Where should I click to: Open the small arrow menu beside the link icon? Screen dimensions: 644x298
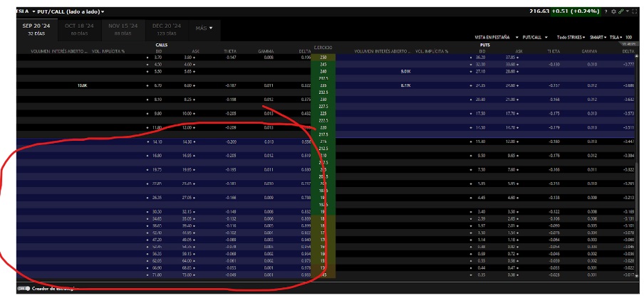pyautogui.click(x=626, y=11)
